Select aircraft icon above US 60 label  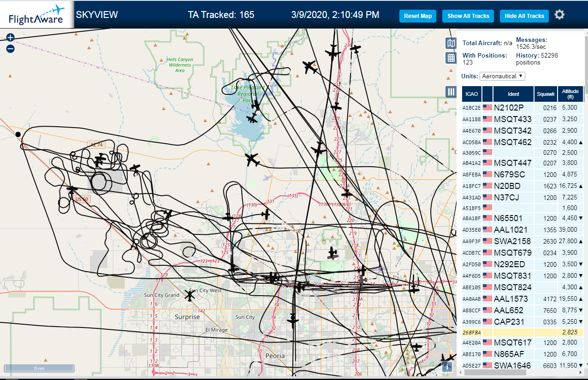pyautogui.click(x=72, y=189)
